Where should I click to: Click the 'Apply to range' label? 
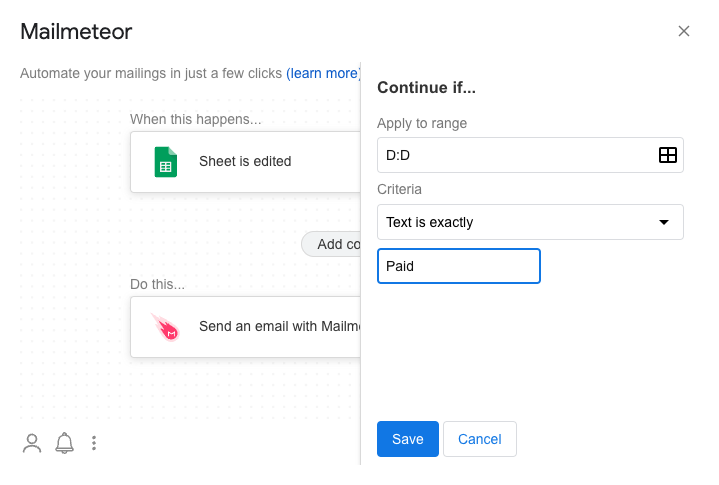coord(422,123)
